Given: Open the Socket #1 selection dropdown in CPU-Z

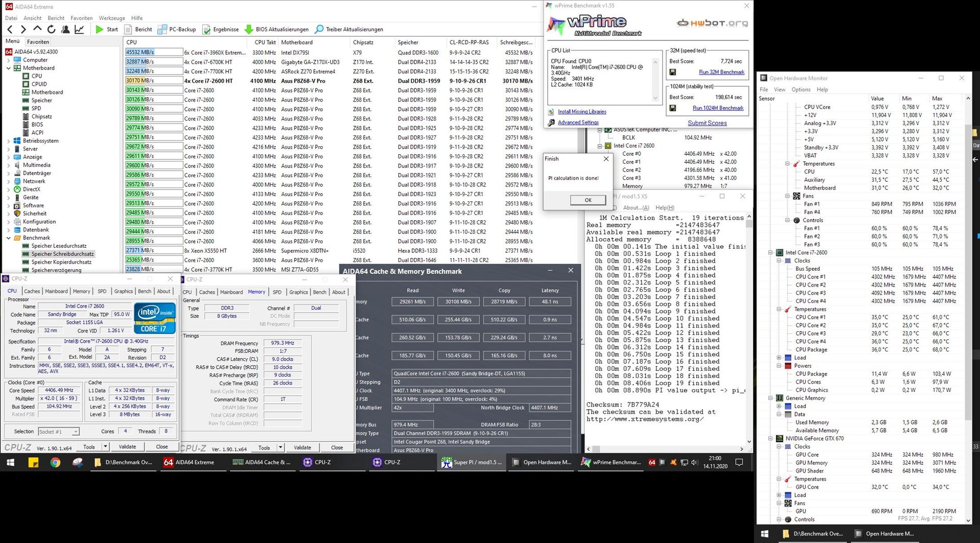Looking at the screenshot, I should click(59, 432).
